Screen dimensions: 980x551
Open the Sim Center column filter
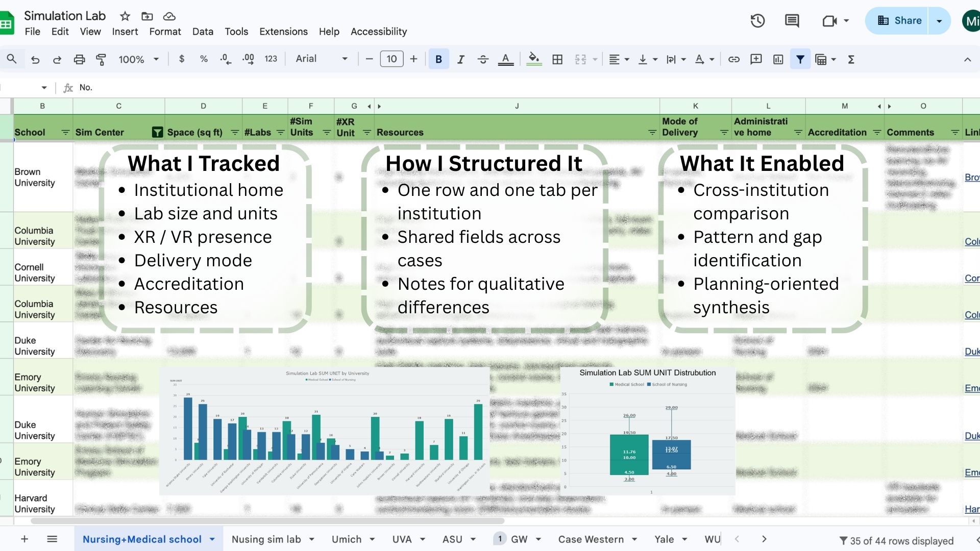click(157, 133)
